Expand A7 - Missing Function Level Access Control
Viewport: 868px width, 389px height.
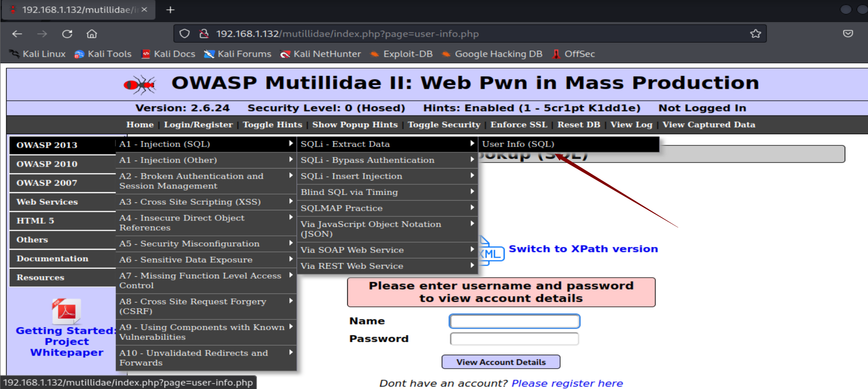(206, 281)
